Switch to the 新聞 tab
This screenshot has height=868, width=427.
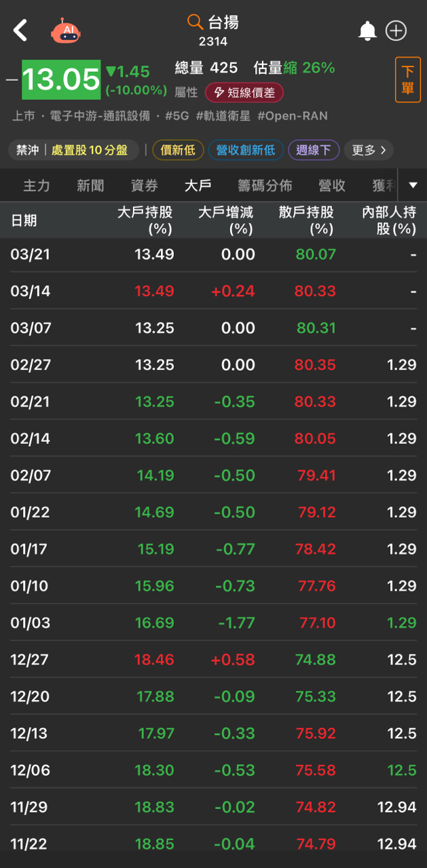(90, 185)
